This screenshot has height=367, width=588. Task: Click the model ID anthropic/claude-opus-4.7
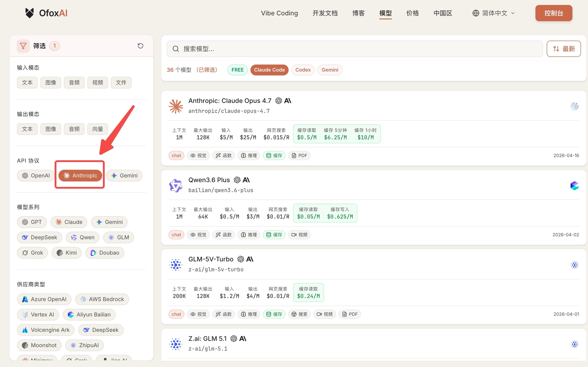(229, 111)
